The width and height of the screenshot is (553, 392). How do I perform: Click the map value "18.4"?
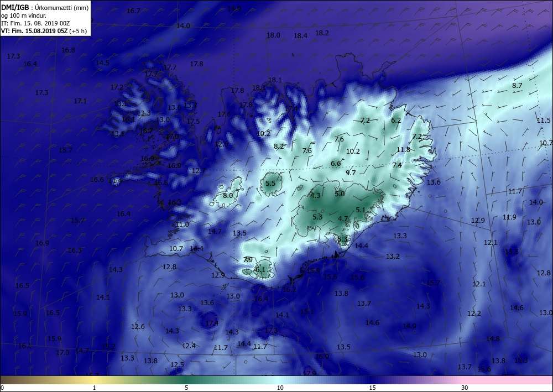[300, 35]
